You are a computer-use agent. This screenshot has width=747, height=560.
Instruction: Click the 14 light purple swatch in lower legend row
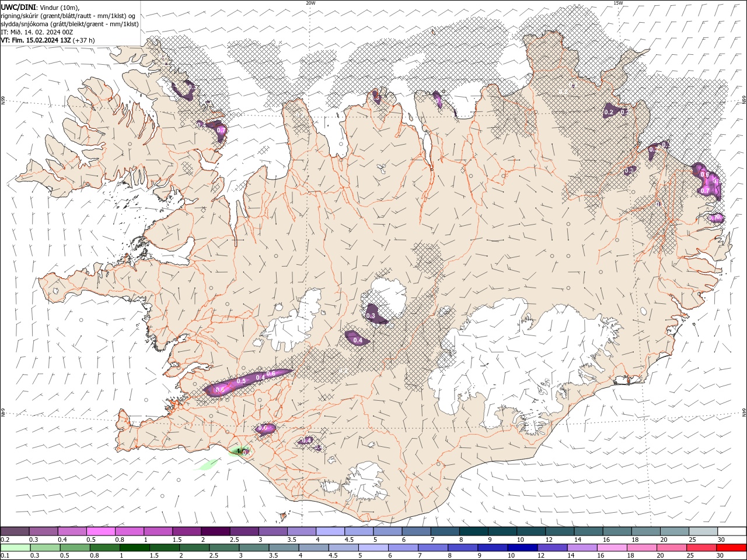click(582, 548)
